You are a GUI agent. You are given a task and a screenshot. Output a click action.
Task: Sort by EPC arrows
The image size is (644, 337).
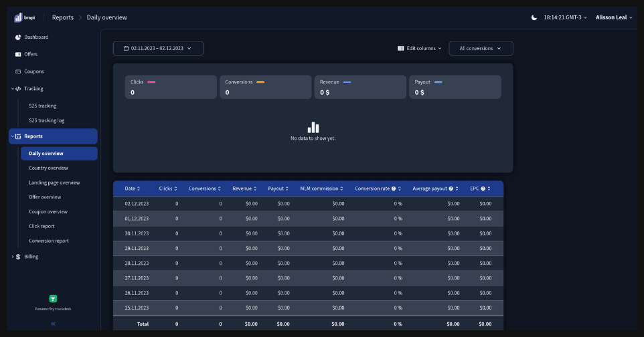(x=489, y=189)
